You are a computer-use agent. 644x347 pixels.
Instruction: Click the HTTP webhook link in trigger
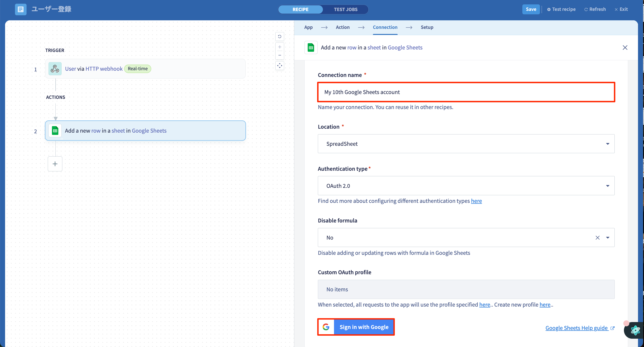(104, 69)
